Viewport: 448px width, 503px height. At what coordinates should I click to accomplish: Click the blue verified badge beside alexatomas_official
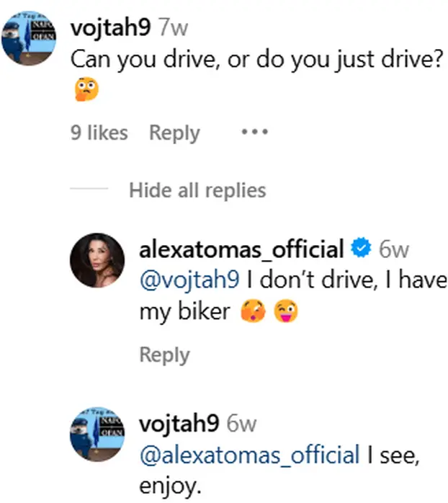click(x=360, y=249)
